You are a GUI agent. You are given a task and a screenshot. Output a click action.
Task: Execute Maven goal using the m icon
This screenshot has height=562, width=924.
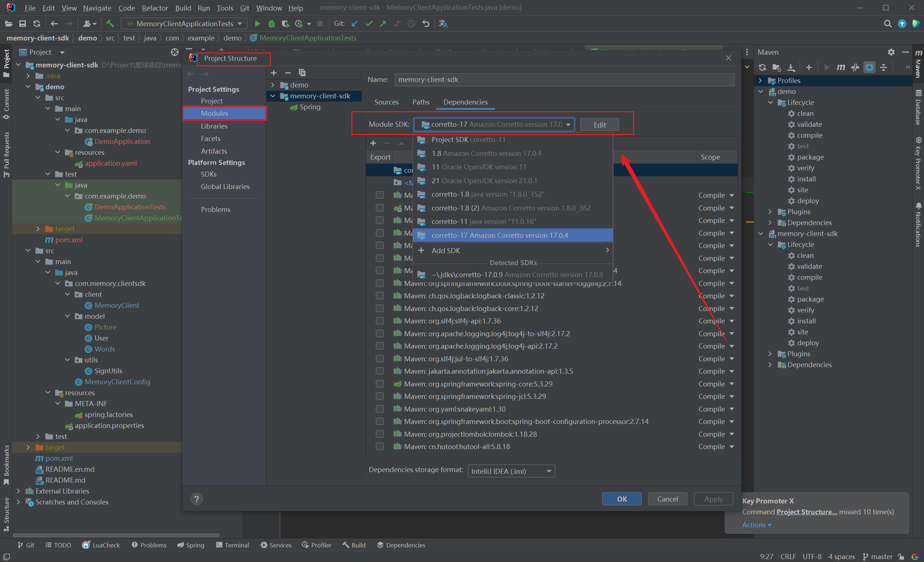point(841,67)
